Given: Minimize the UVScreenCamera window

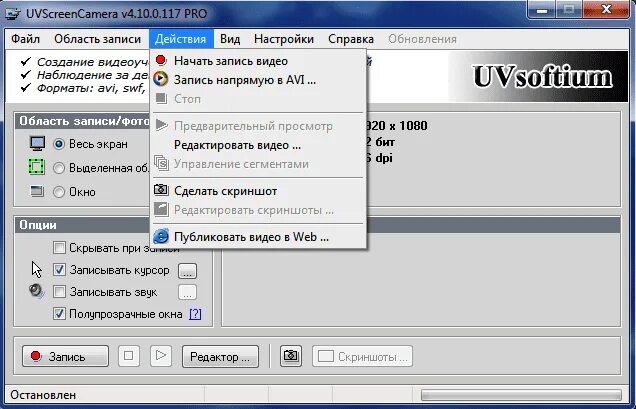Looking at the screenshot, I should click(541, 9).
